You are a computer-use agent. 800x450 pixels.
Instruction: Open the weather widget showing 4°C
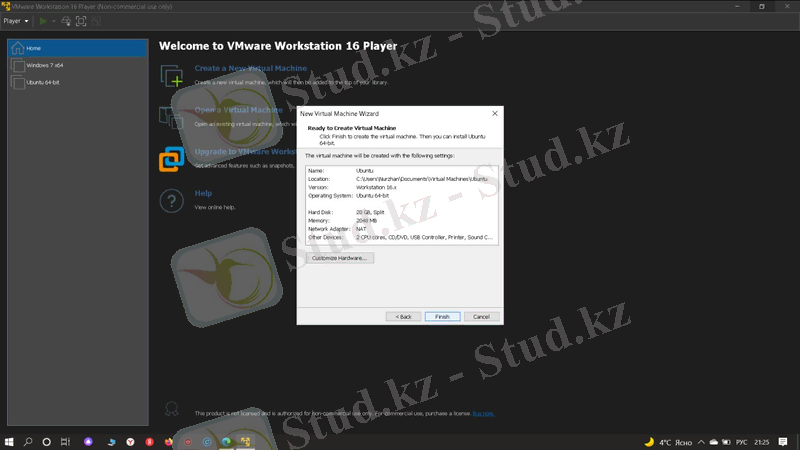pyautogui.click(x=668, y=442)
